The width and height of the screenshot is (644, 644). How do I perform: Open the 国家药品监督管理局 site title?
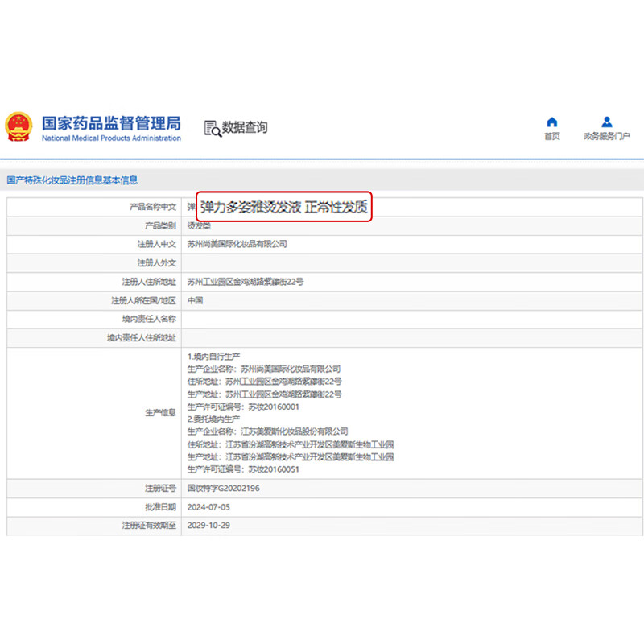111,123
